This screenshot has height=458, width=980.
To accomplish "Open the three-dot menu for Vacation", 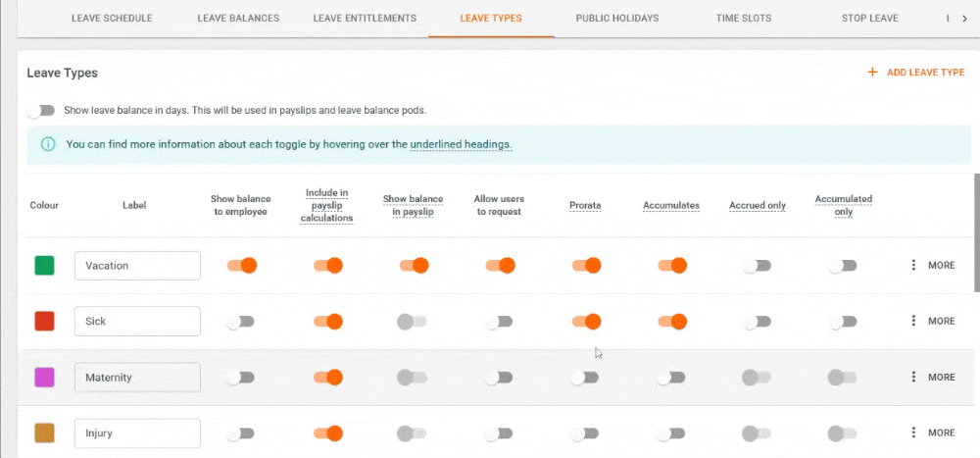I will point(913,266).
